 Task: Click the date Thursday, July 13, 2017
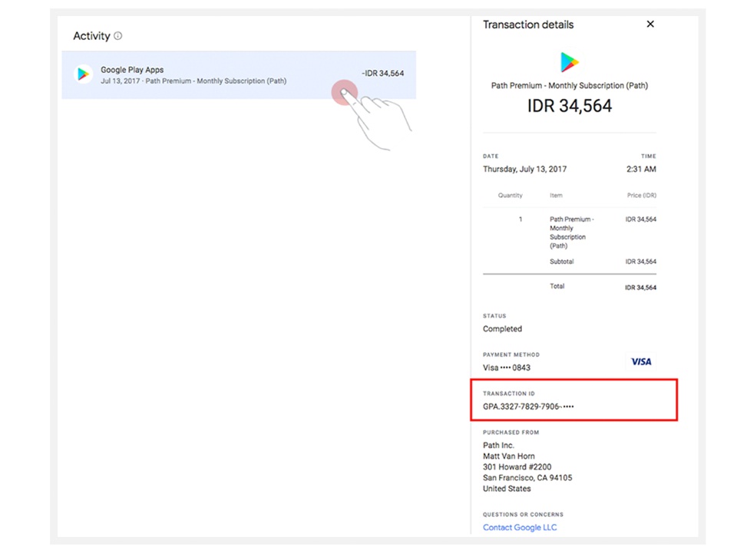524,169
